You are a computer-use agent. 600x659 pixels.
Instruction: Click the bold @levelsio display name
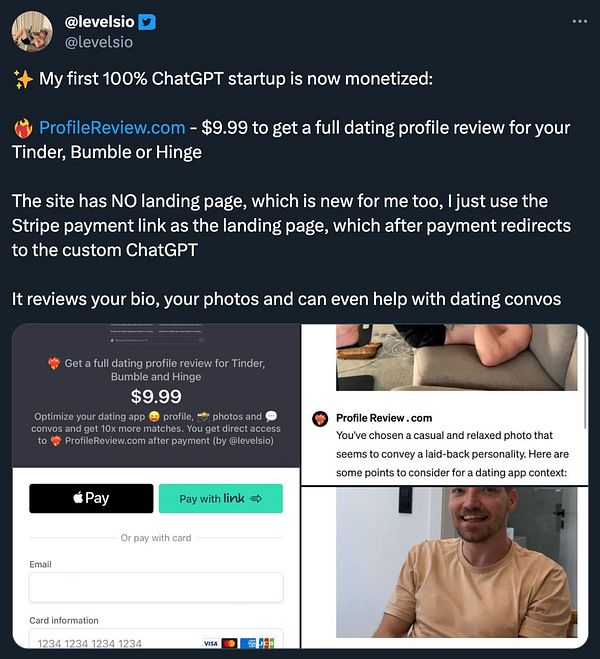[x=99, y=22]
